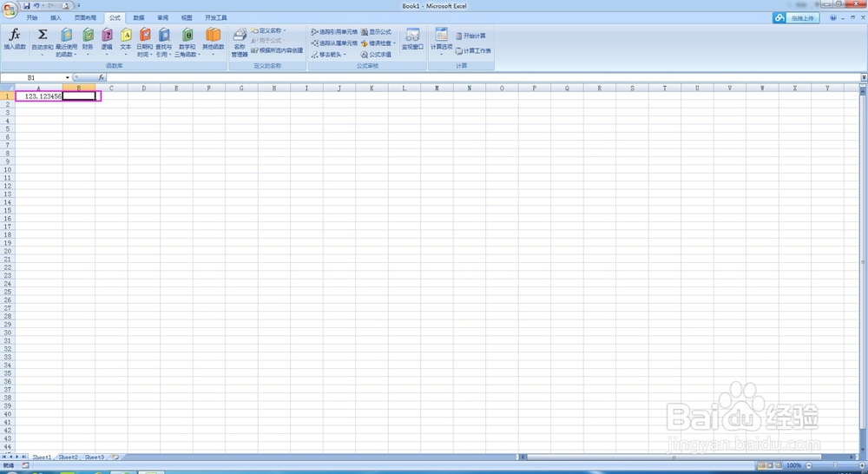Click Trace Dependents (追踪从属单元格)
The height and width of the screenshot is (474, 868).
[x=334, y=43]
